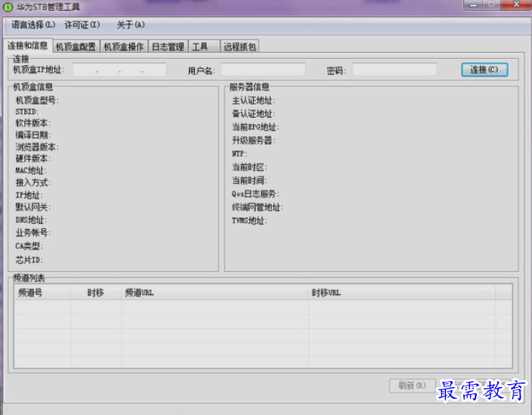Click the 当前时区 label
532x415 pixels.
(x=249, y=167)
